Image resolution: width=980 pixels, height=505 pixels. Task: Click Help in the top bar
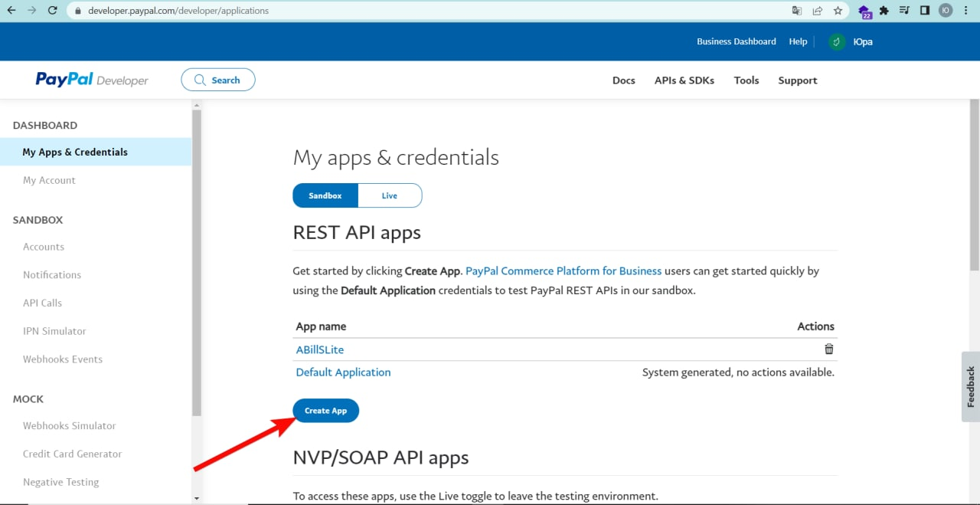[798, 41]
